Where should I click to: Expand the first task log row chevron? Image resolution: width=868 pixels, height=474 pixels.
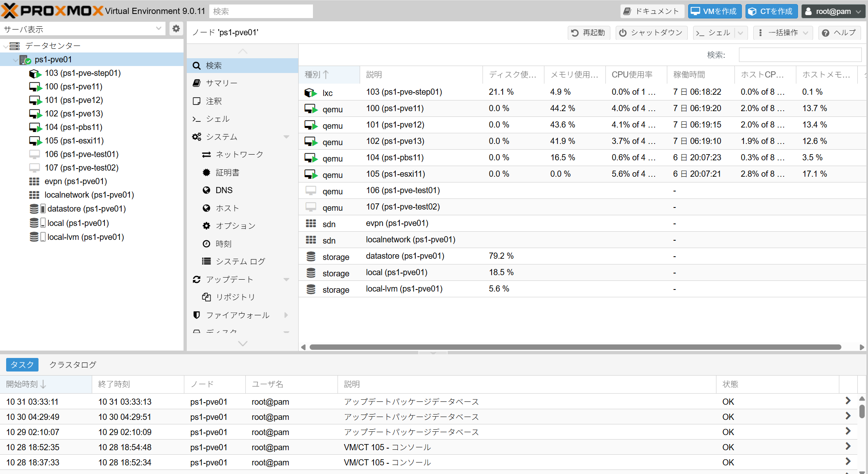click(x=848, y=401)
